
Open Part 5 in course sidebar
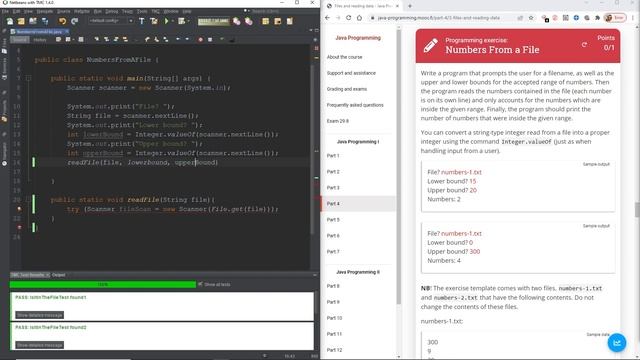(333, 220)
